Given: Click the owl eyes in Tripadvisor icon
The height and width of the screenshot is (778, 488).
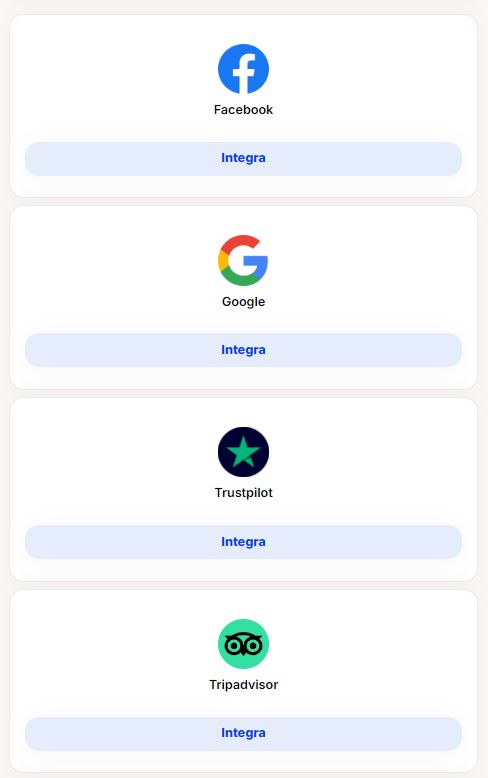Looking at the screenshot, I should (x=244, y=645).
